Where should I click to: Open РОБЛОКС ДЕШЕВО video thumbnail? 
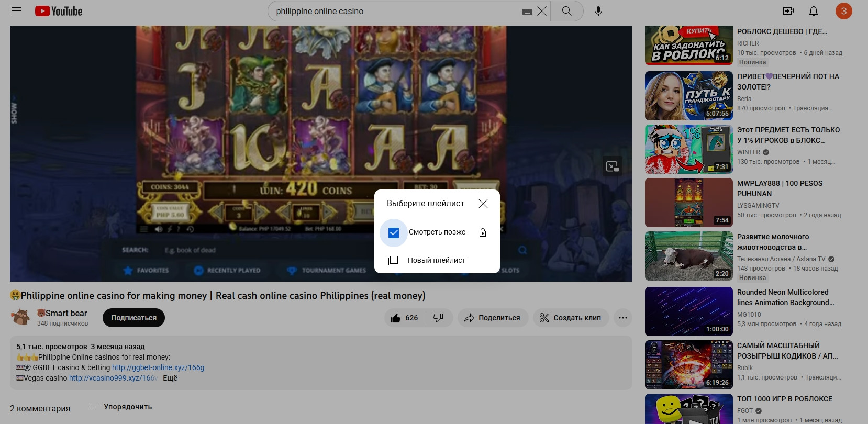click(x=688, y=46)
